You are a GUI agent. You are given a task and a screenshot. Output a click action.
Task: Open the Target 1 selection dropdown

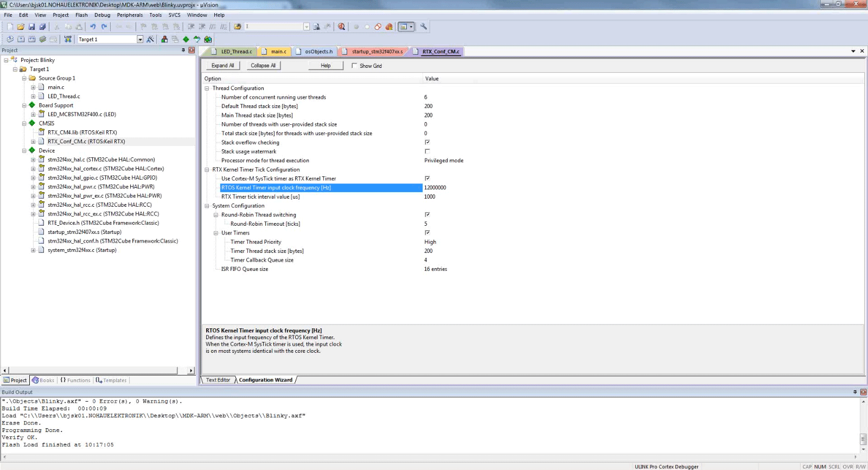pyautogui.click(x=140, y=39)
